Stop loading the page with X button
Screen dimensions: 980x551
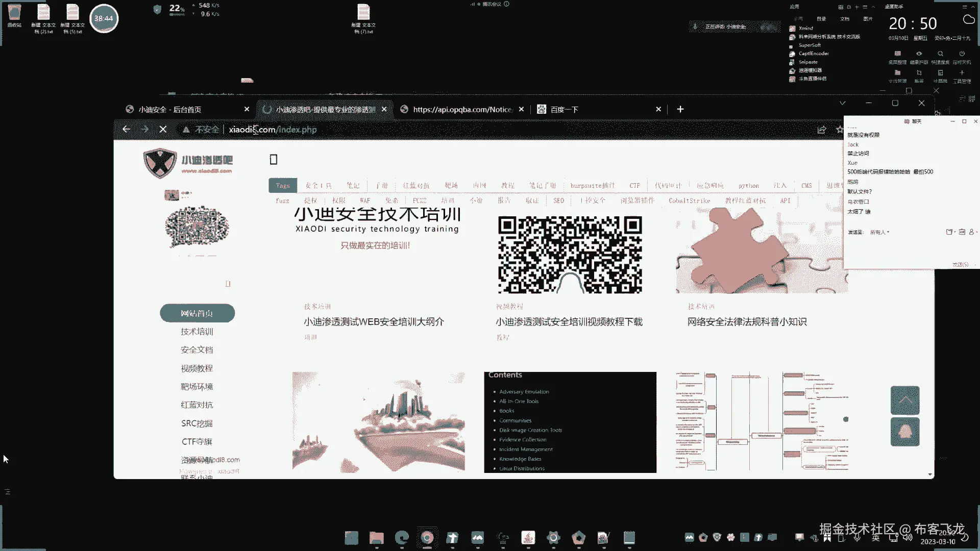pyautogui.click(x=163, y=130)
